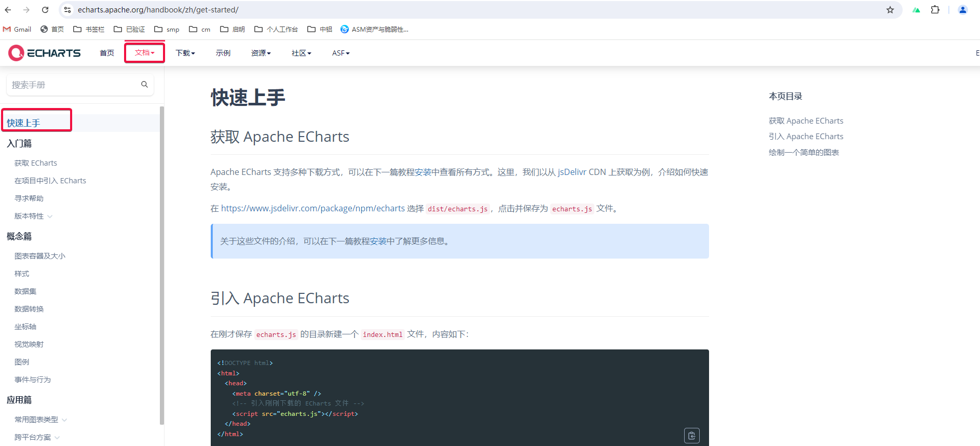The image size is (980, 446).
Task: Open the 启明 bookmark folder
Action: point(233,29)
